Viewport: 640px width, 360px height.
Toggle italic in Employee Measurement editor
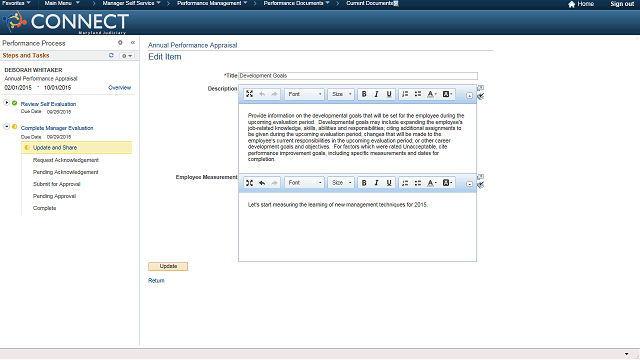376,183
